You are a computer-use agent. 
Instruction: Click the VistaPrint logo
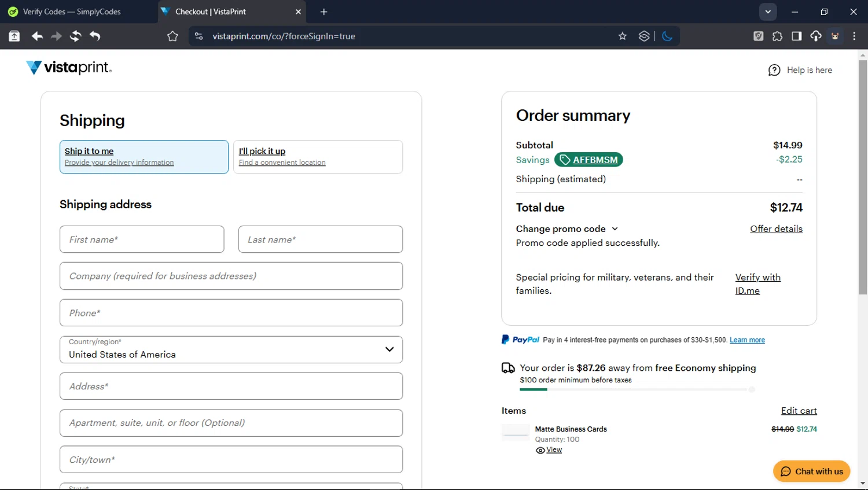pyautogui.click(x=69, y=68)
